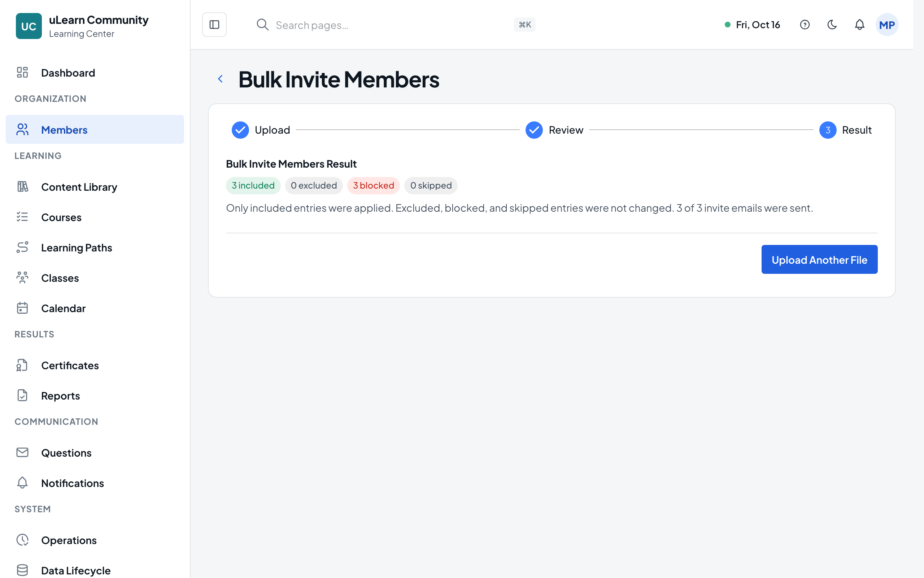924x578 pixels.
Task: Go to Learning Paths
Action: tap(95, 247)
